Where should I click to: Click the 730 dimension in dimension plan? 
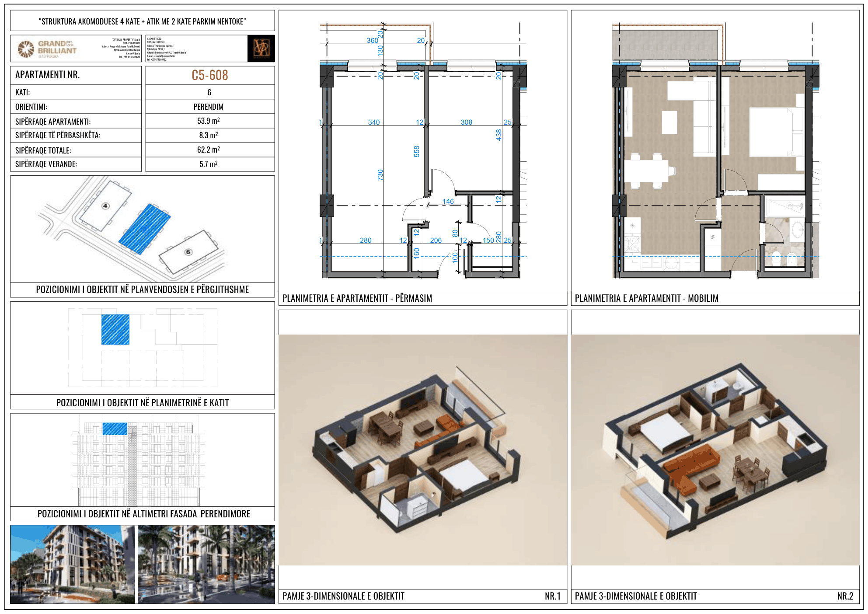coord(380,175)
